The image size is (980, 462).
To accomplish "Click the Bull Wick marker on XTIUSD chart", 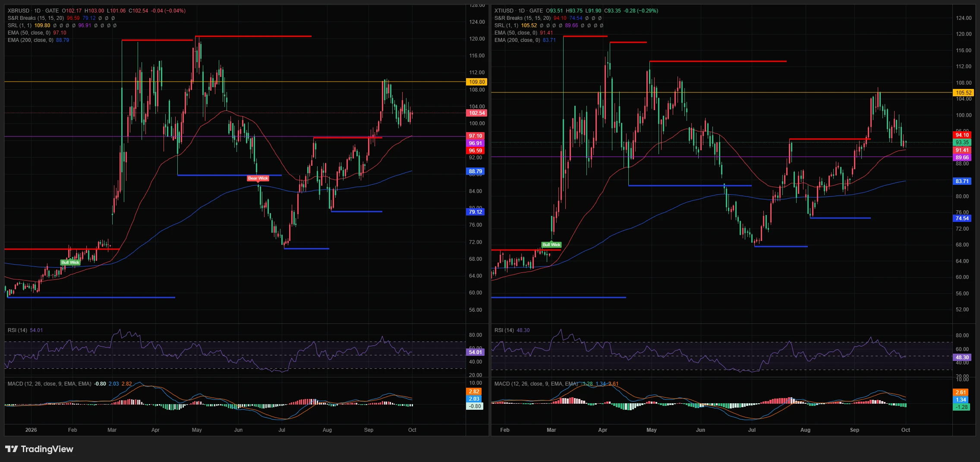I will (551, 245).
